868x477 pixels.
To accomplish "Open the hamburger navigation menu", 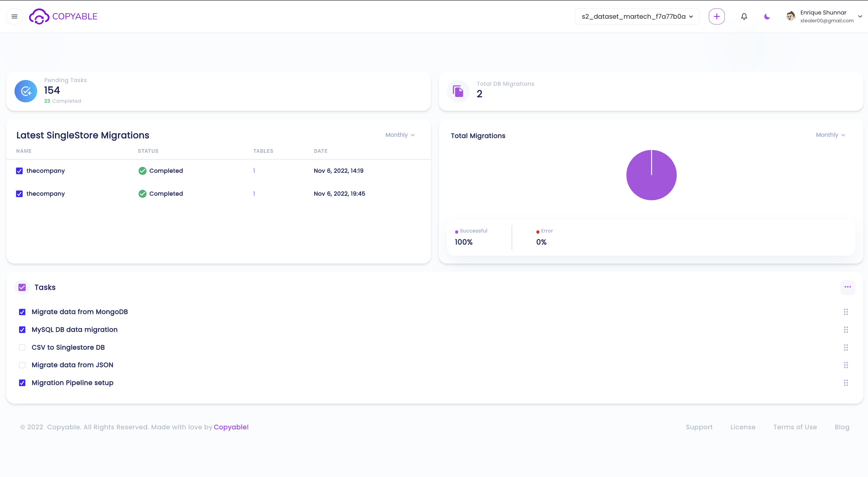I will tap(14, 16).
